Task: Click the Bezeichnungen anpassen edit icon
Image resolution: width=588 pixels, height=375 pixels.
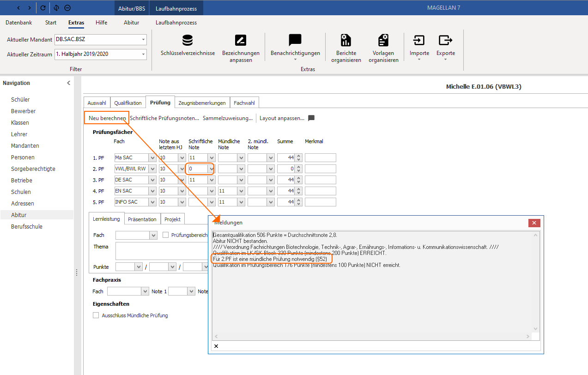Action: (x=241, y=41)
